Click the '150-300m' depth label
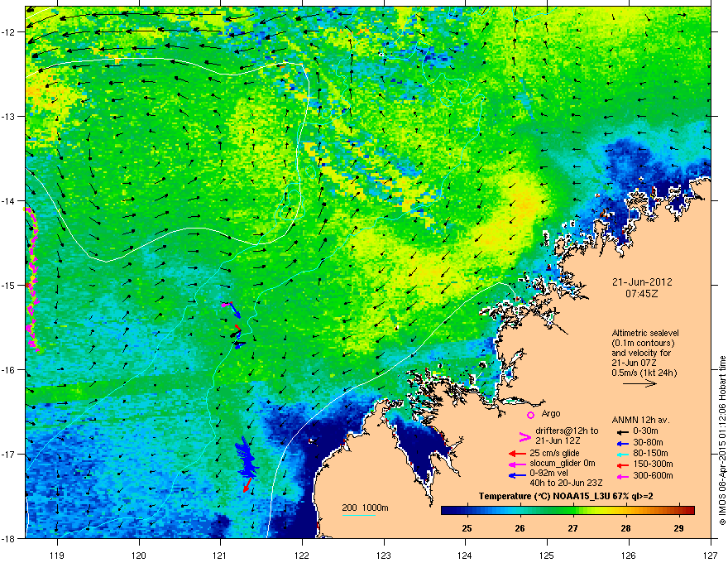The height and width of the screenshot is (563, 728). (653, 464)
